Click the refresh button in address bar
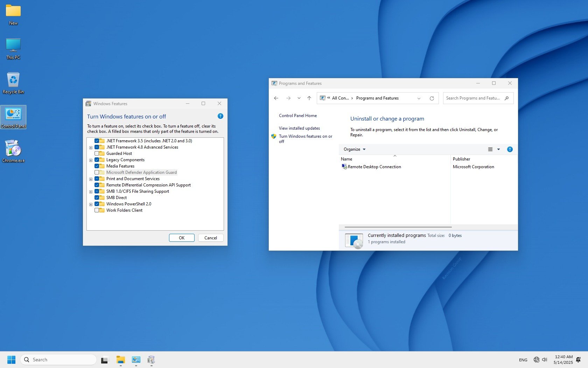Image resolution: width=588 pixels, height=368 pixels. click(x=432, y=98)
